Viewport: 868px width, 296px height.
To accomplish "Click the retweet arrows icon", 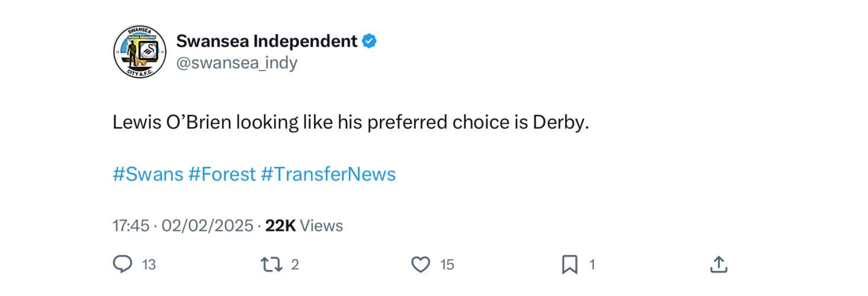I will point(271,264).
